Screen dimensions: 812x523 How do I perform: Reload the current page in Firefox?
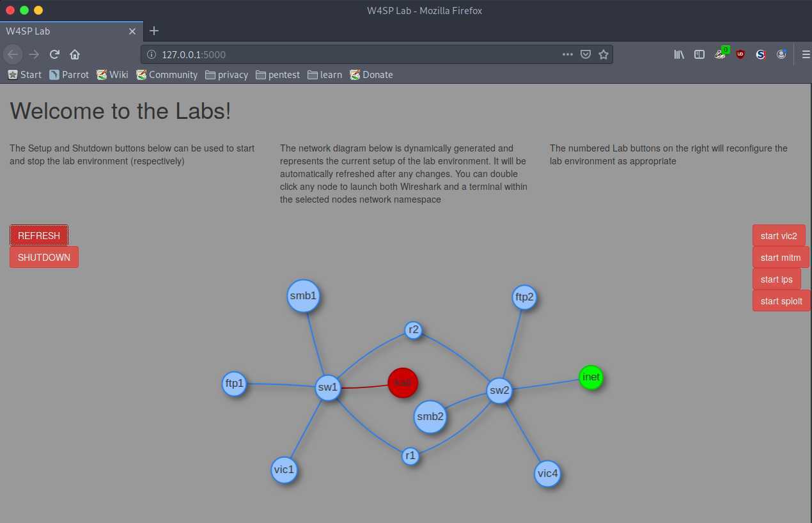[x=54, y=54]
